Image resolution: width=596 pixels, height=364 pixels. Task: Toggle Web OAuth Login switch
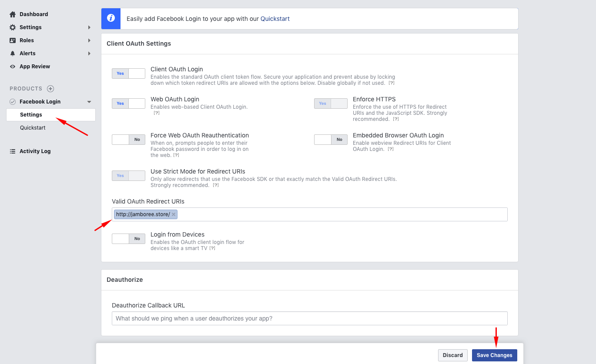128,104
